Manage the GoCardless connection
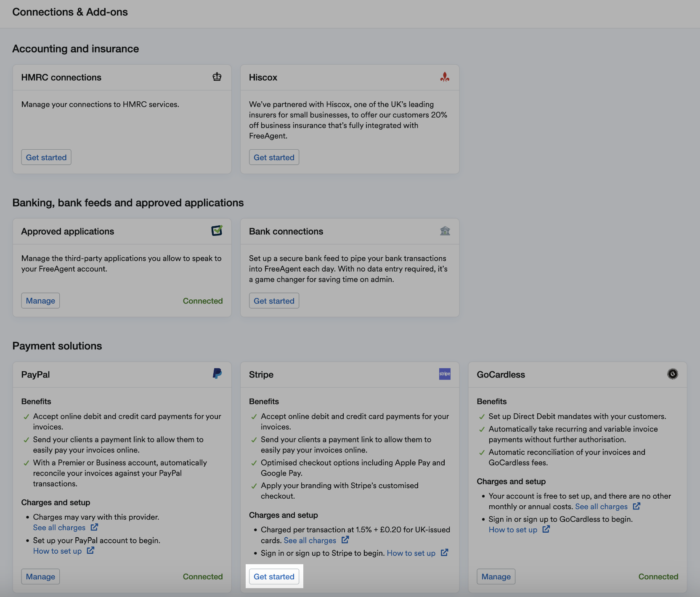 [496, 576]
